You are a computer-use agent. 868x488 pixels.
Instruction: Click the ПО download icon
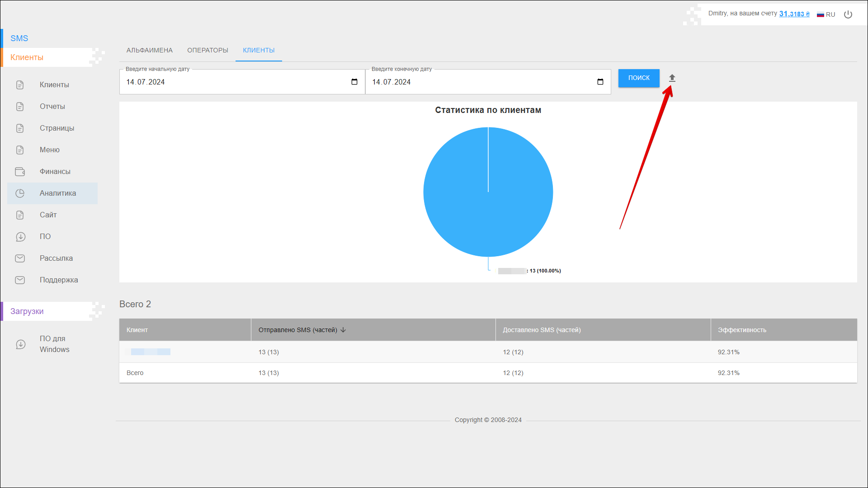click(20, 237)
